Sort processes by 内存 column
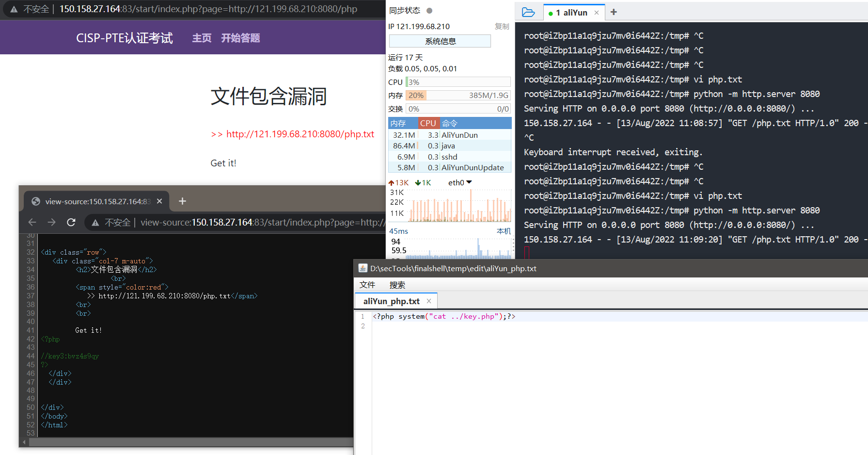Image resolution: width=868 pixels, height=455 pixels. [x=403, y=123]
